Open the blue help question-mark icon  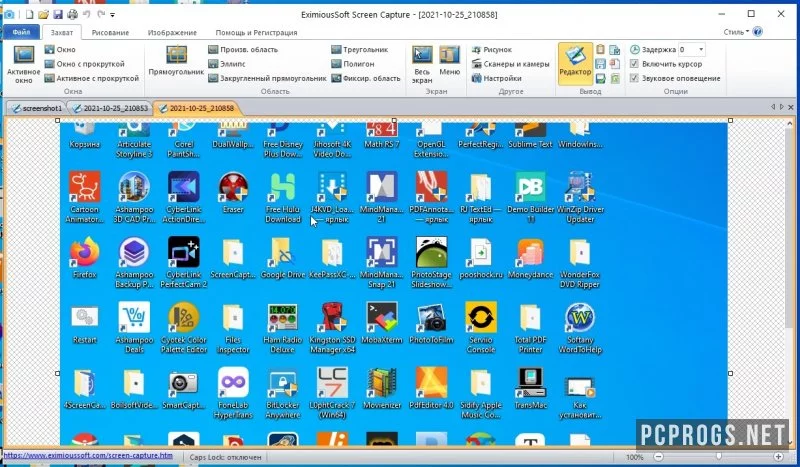click(758, 32)
